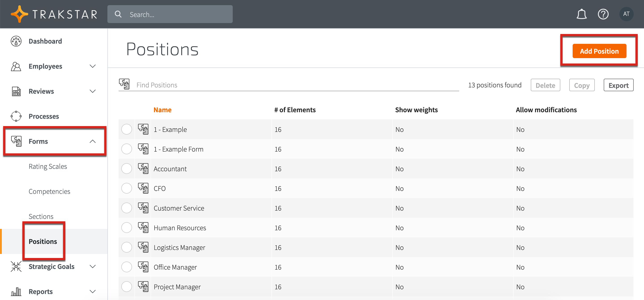Click the search magnifier icon

pyautogui.click(x=118, y=14)
